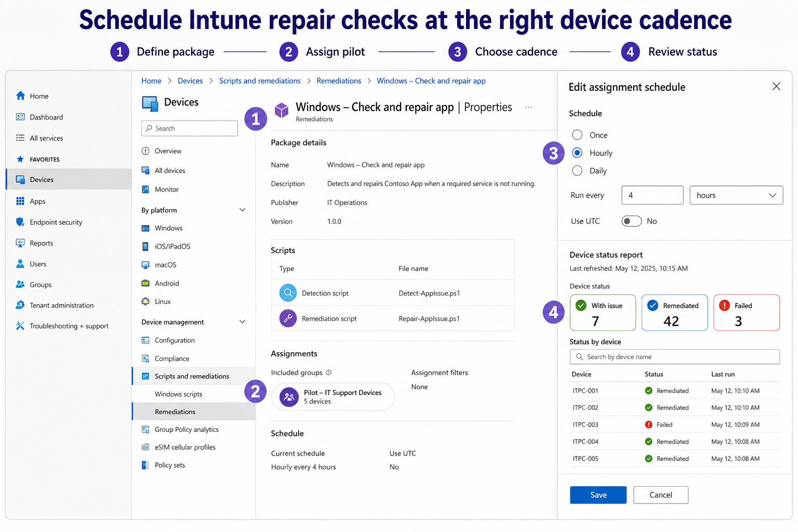Screen dimensions: 798x532
Task: Select the Groups icon in the sidebar
Action: [20, 284]
